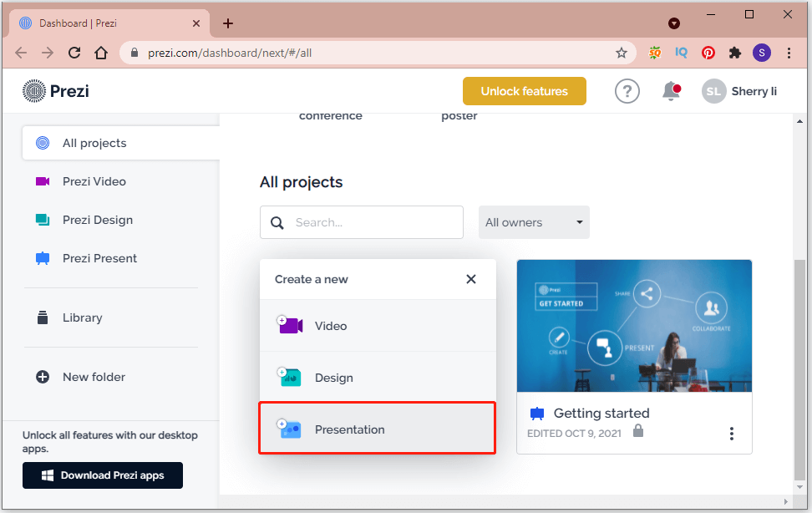Screen dimensions: 812x513
Task: Open the help question mark icon
Action: coord(627,91)
